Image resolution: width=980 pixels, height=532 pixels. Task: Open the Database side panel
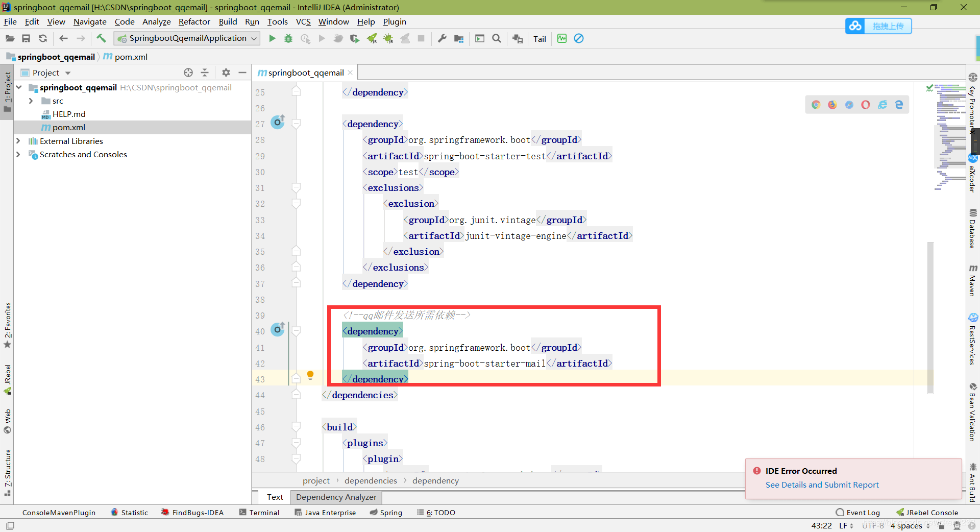click(973, 228)
